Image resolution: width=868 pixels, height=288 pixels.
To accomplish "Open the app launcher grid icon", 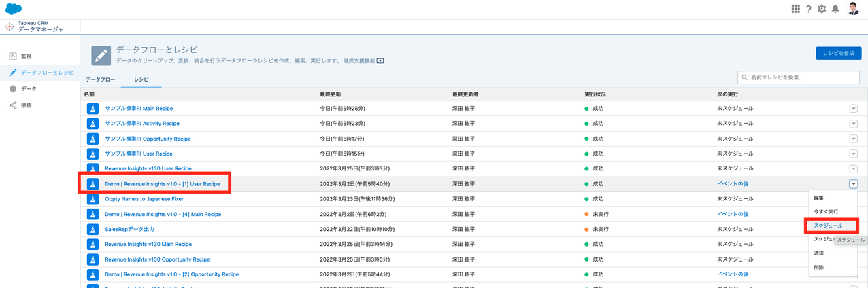I will [x=796, y=9].
